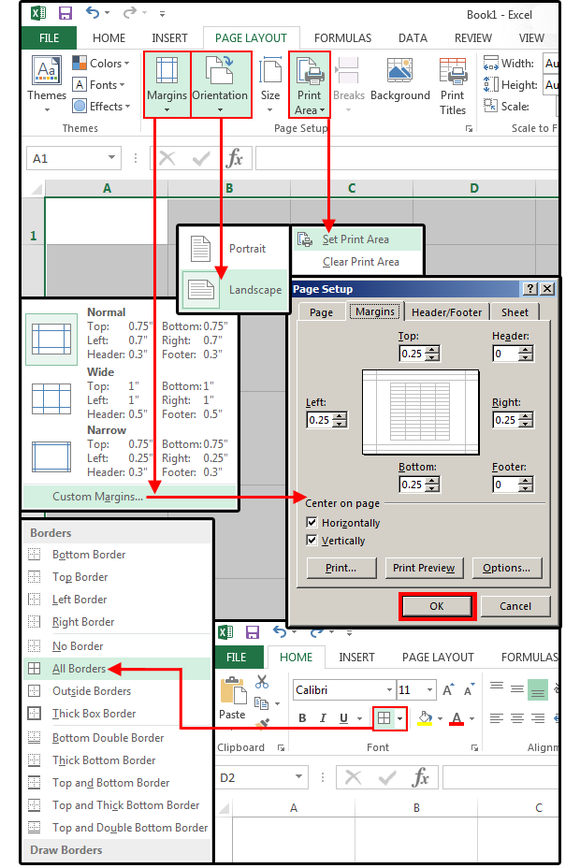Viewport: 580px width, 868px height.
Task: Select the Normal margins preset
Action: (x=131, y=334)
